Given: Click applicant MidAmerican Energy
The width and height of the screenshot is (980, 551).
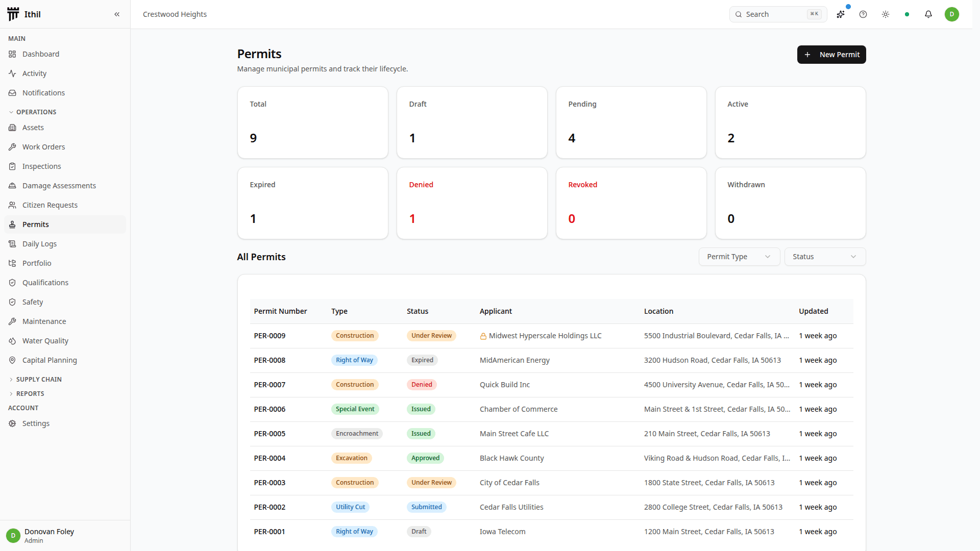Looking at the screenshot, I should pos(514,360).
